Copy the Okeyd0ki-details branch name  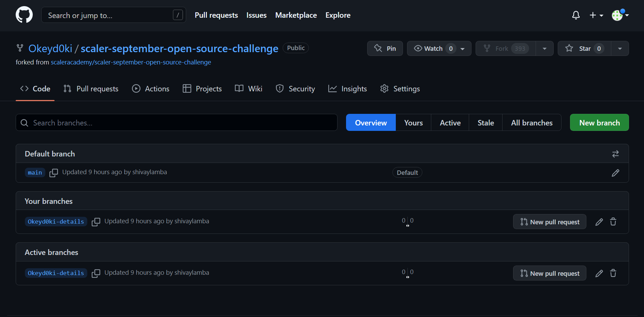pyautogui.click(x=96, y=222)
